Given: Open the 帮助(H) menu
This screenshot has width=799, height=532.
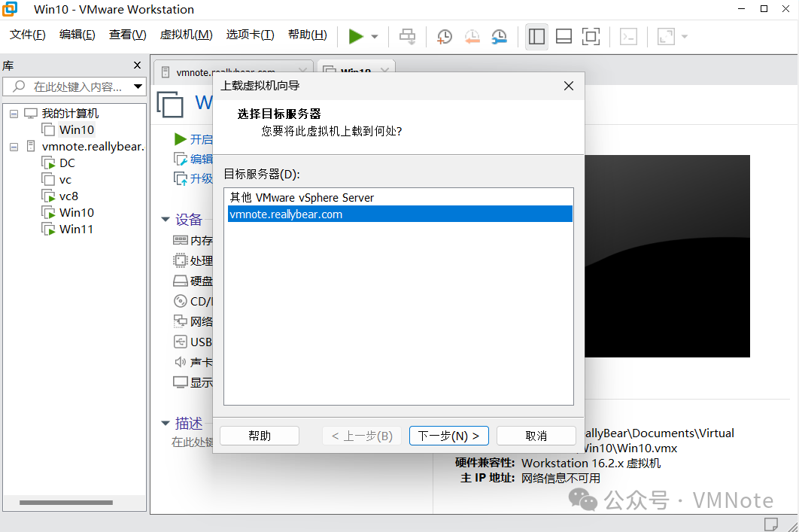Looking at the screenshot, I should 307,35.
